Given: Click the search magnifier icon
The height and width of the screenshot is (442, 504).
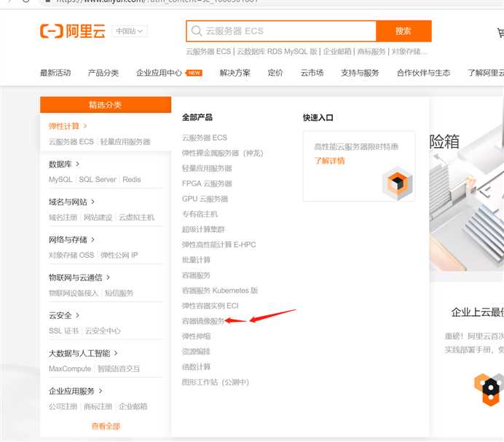Looking at the screenshot, I should point(197,31).
